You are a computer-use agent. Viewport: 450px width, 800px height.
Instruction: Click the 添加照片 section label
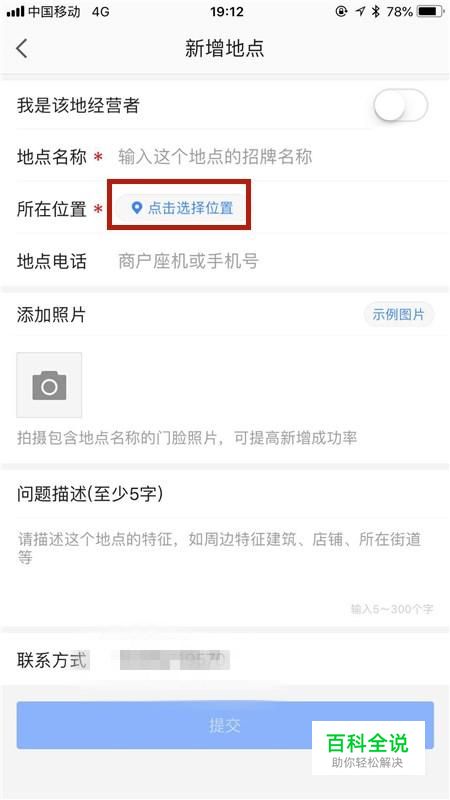(51, 314)
